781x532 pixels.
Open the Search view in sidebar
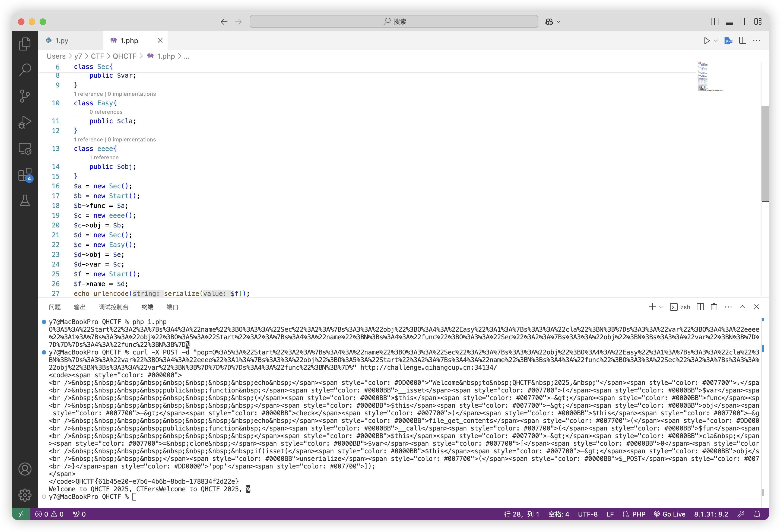tap(25, 70)
